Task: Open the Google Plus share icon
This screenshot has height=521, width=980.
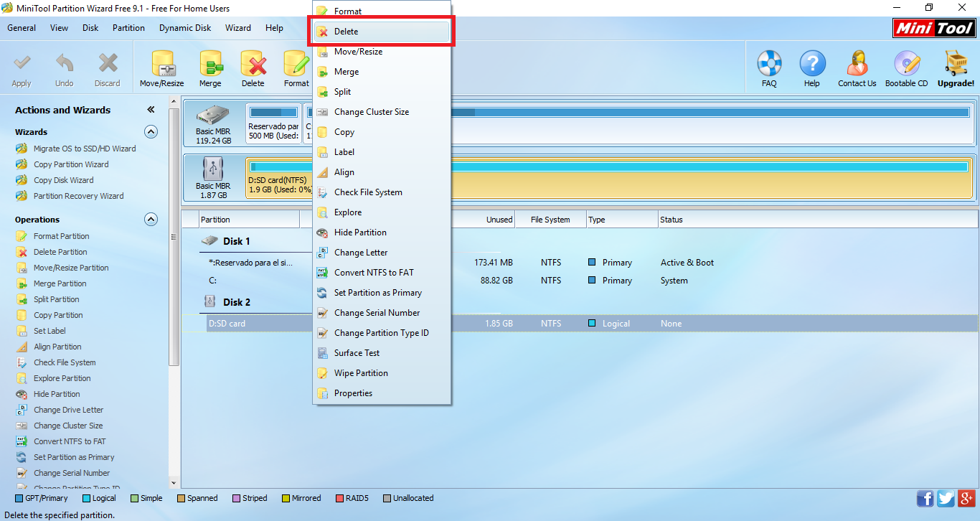Action: coord(966,499)
